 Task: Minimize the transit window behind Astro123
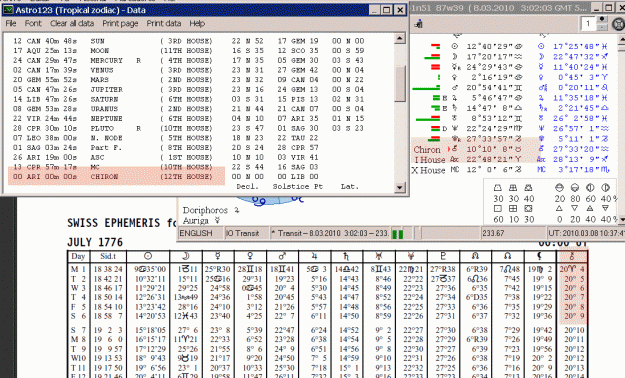[596, 8]
